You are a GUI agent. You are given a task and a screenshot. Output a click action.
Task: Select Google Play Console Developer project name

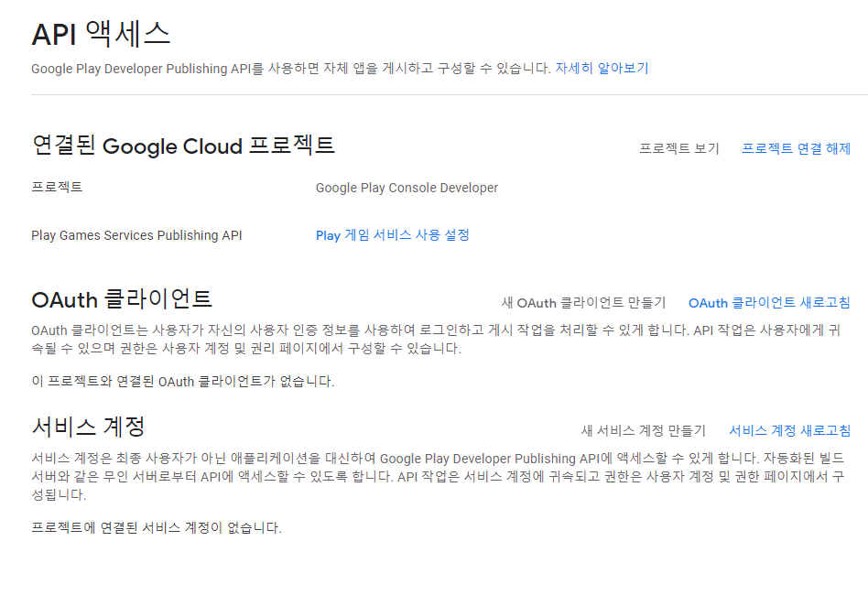tap(407, 188)
